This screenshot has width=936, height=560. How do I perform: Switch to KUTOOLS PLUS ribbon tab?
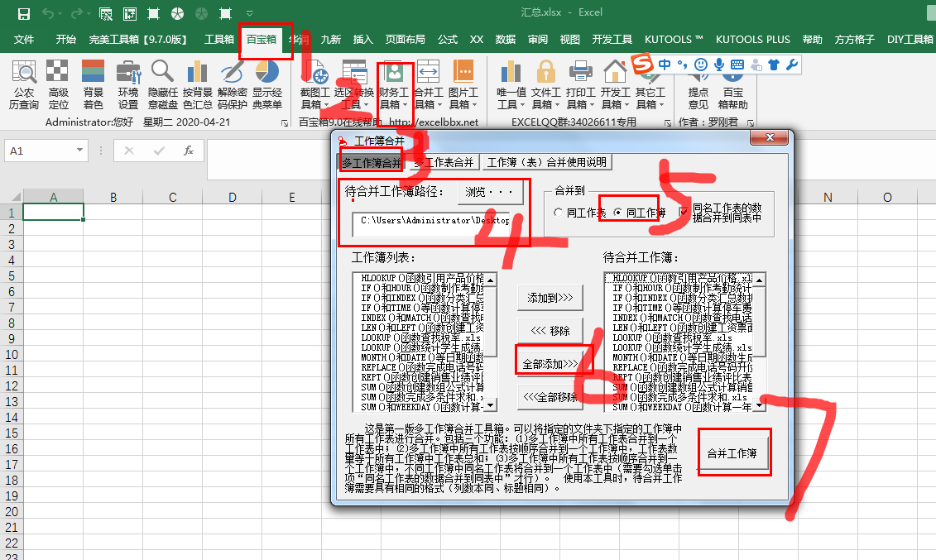[753, 40]
